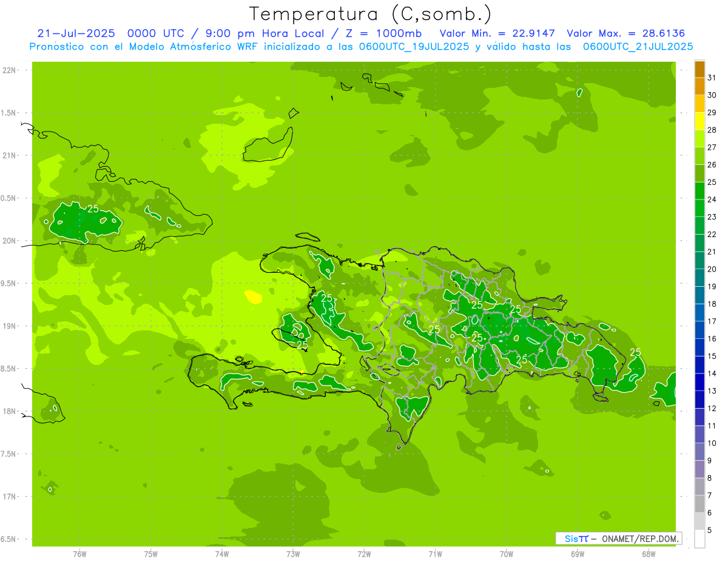The height and width of the screenshot is (562, 728).
Task: Click the 'ONAMET/REP.DOM.' credit label
Action: (639, 538)
